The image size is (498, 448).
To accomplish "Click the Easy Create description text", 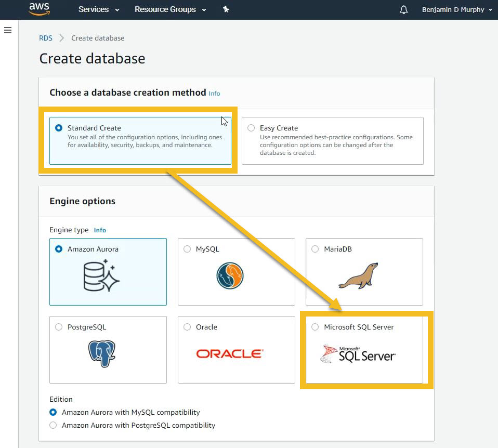I will (x=336, y=145).
